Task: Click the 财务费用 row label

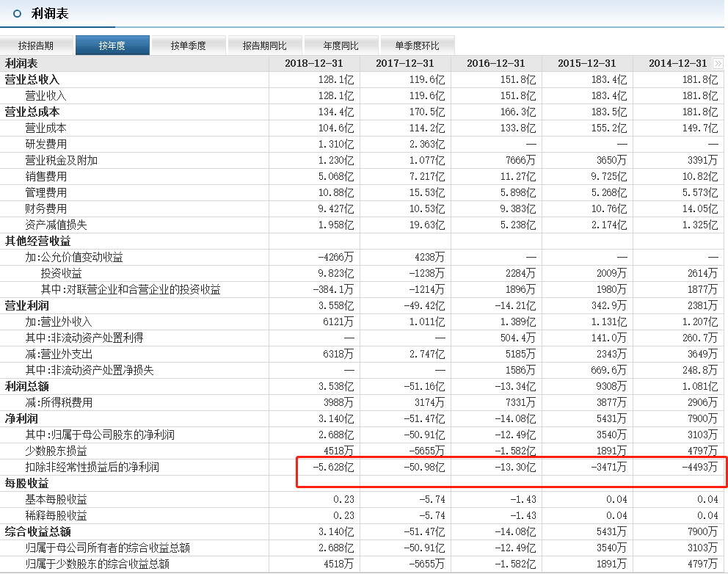Action: coord(45,208)
